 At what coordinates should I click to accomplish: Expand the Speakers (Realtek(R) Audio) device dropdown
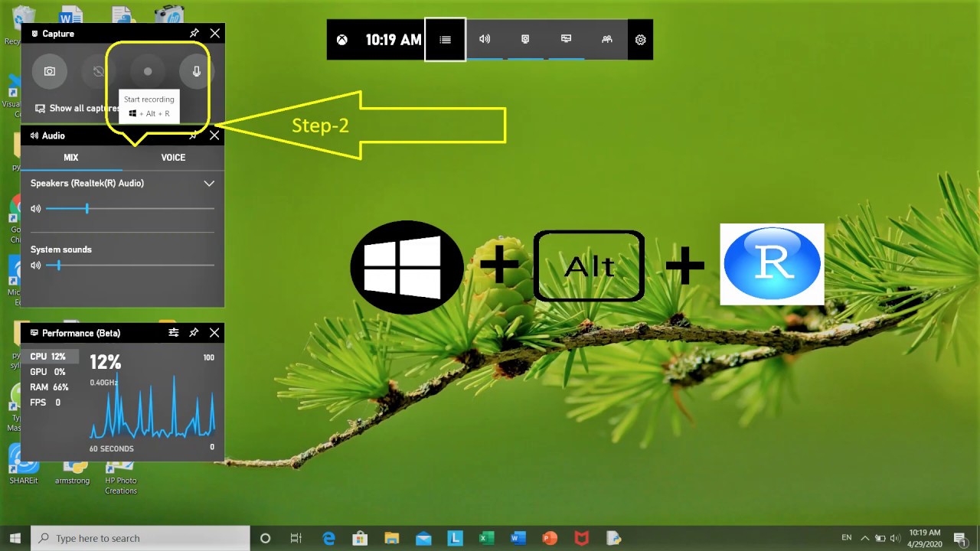209,184
